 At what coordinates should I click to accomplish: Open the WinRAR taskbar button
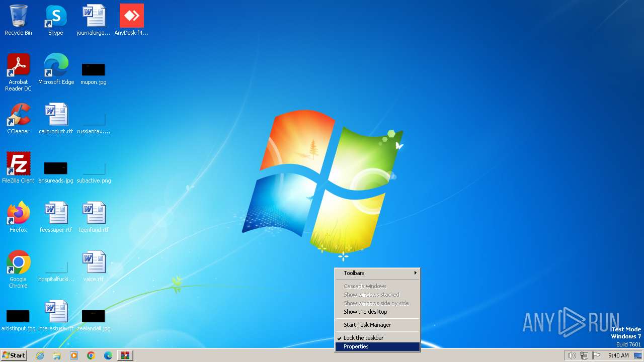pyautogui.click(x=125, y=355)
